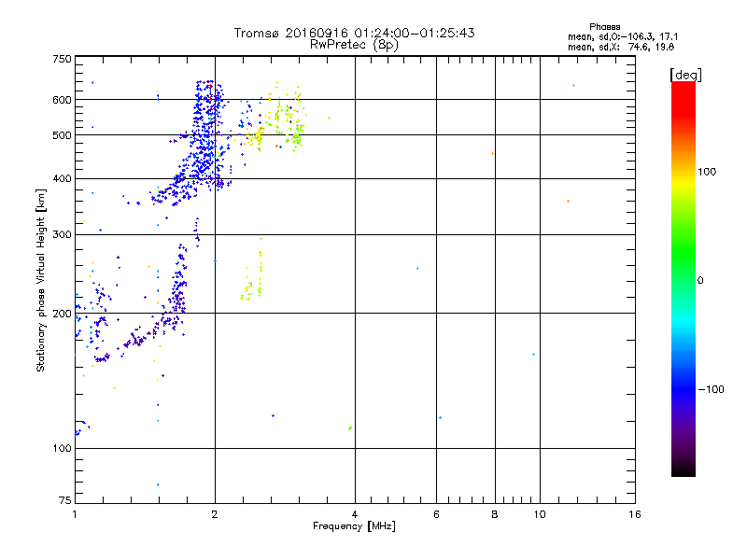Screen dimensions: 747x560
Task: Click x-axis tick label '16'
Action: point(635,514)
